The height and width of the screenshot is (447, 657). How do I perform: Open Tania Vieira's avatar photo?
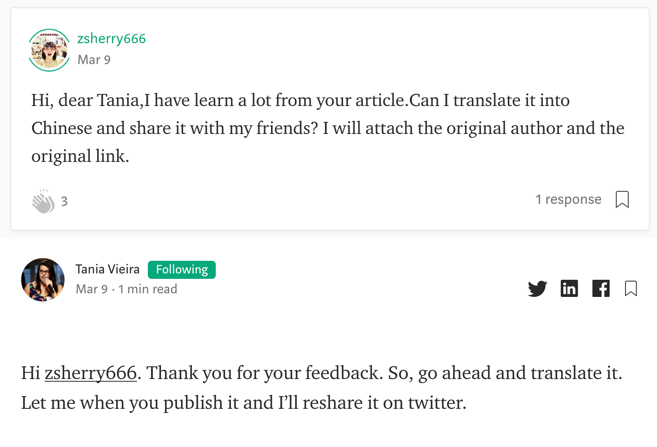tap(43, 279)
